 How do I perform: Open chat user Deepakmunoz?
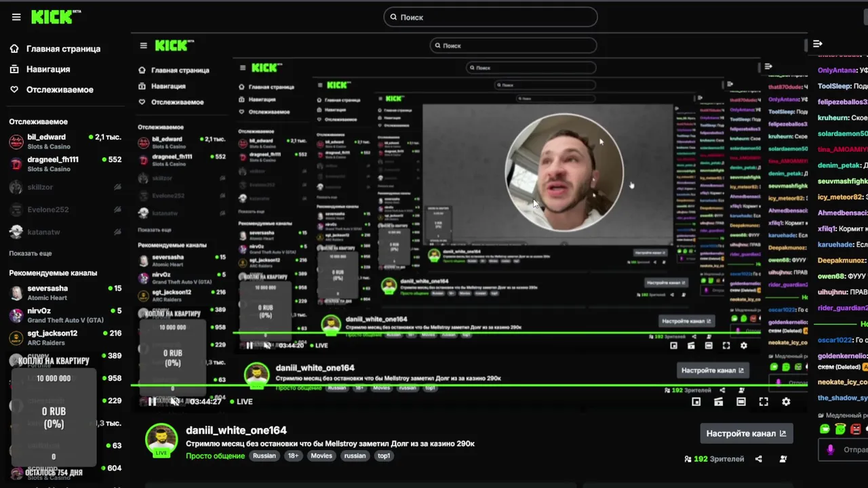click(x=842, y=260)
